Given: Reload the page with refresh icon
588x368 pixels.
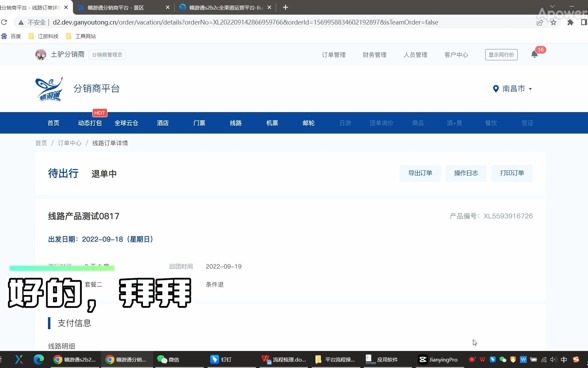Looking at the screenshot, I should [4, 22].
